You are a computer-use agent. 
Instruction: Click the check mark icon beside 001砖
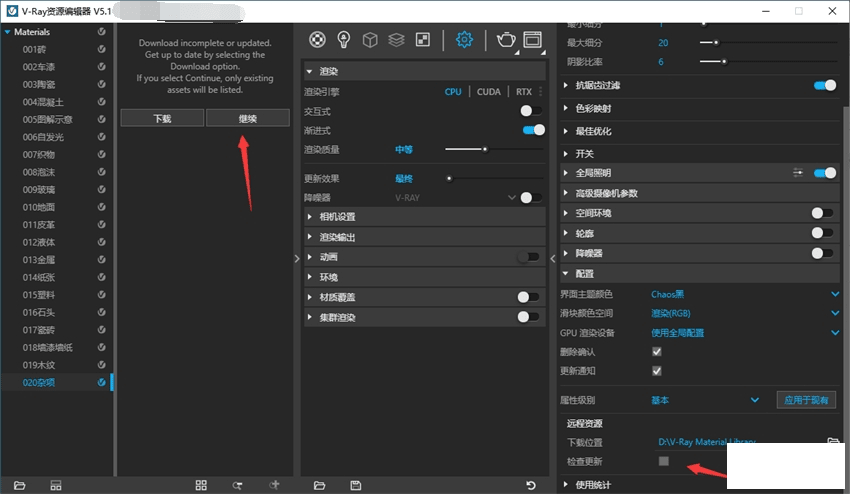(101, 49)
